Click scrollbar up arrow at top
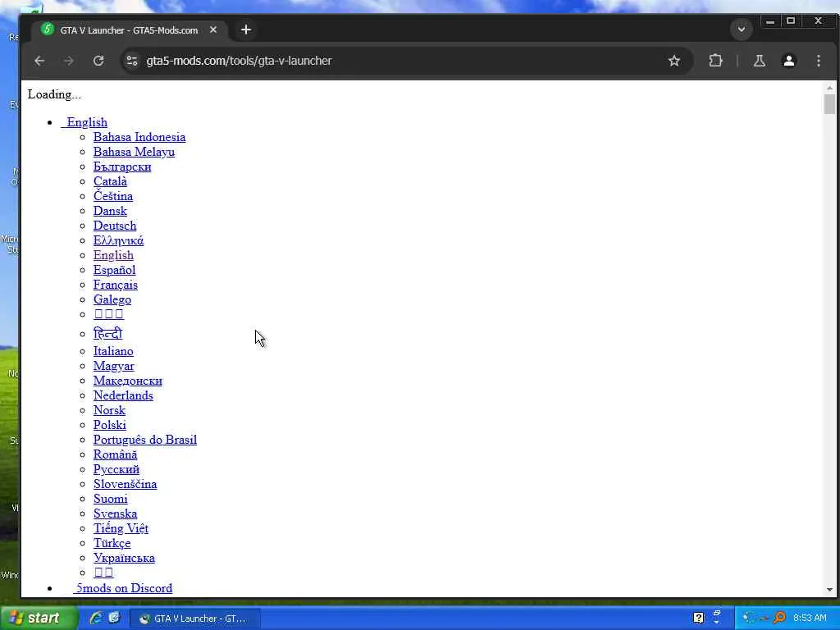The image size is (840, 630). (829, 87)
